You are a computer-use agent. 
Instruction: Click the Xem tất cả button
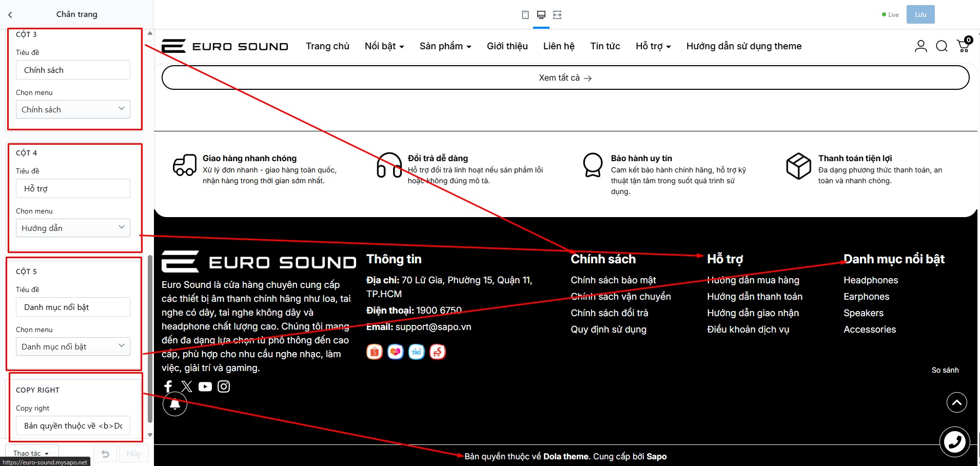565,77
